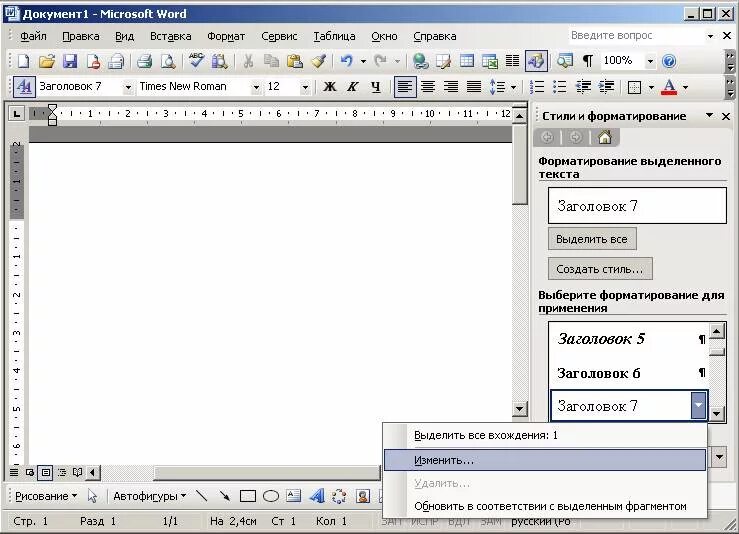Viewport: 739px width, 534px height.
Task: Click the Decrease Indent icon
Action: pyautogui.click(x=583, y=87)
